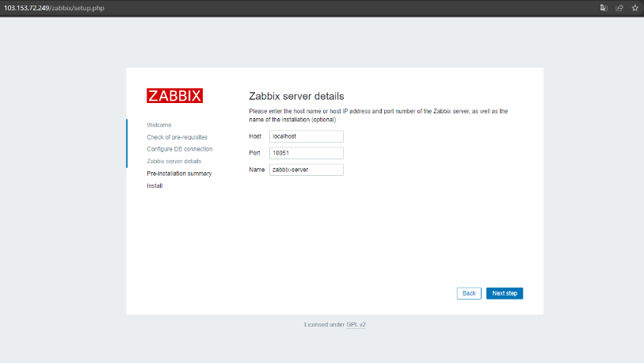
Task: Open the GPL v2 license link
Action: point(356,324)
